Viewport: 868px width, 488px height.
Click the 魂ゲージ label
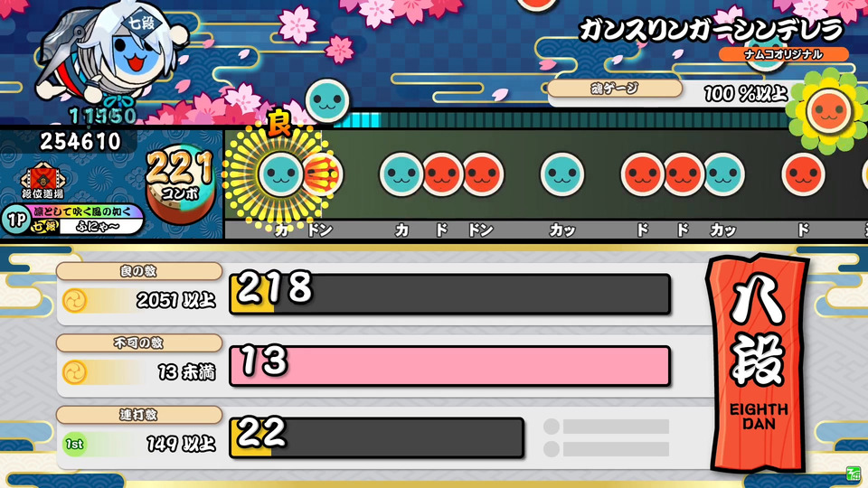(x=615, y=88)
